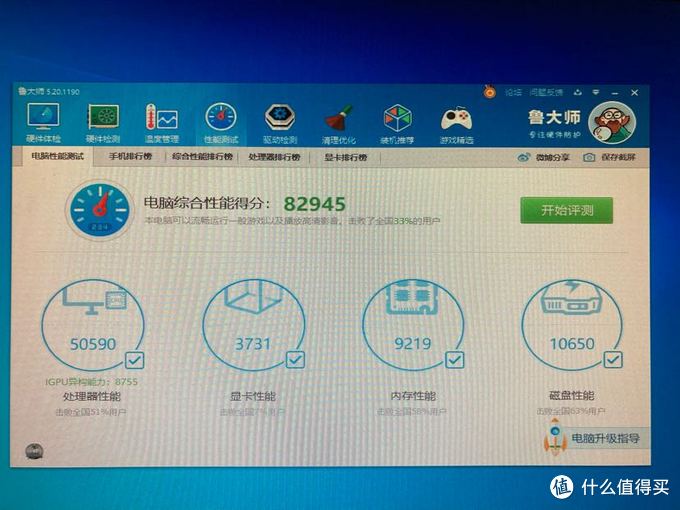Switch to the 电脑性能测试 tab
This screenshot has width=680, height=510.
tap(57, 156)
